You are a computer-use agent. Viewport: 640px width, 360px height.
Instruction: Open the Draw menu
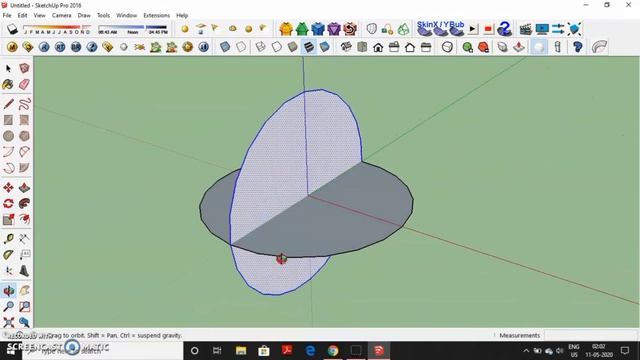click(84, 15)
